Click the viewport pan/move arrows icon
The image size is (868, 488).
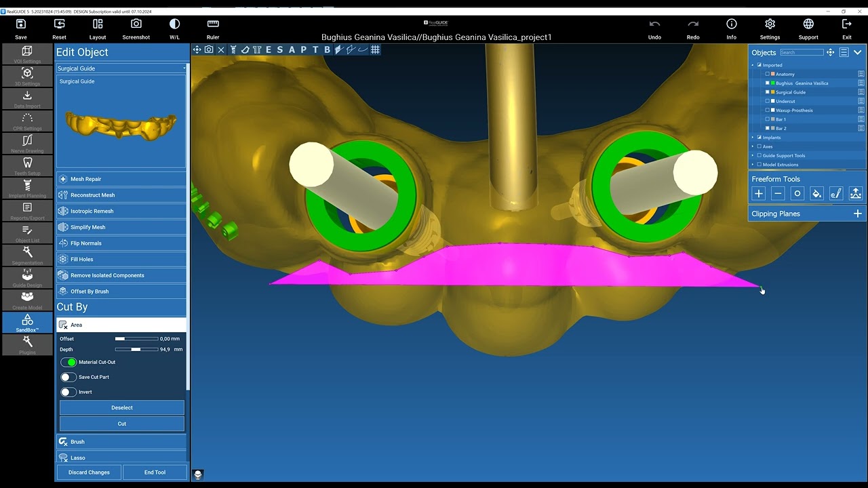pyautogui.click(x=197, y=49)
